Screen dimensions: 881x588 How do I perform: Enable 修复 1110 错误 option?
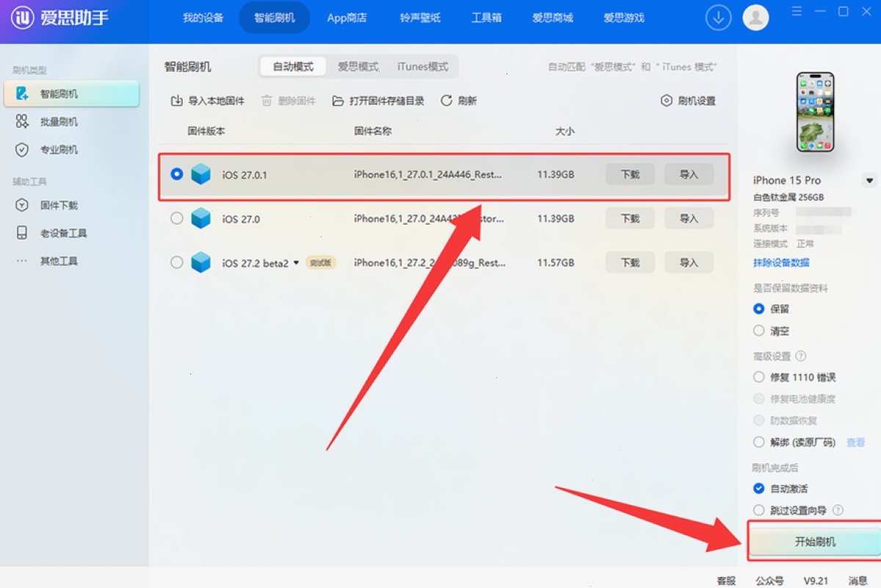point(759,377)
